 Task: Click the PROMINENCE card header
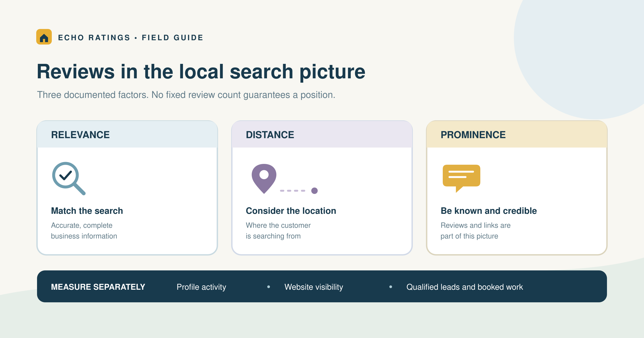coord(517,134)
